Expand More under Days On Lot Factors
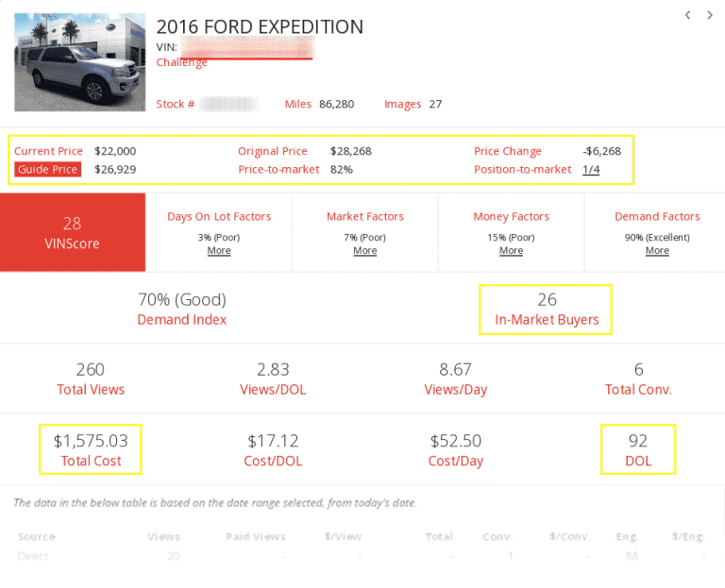The image size is (725, 588). tap(219, 251)
